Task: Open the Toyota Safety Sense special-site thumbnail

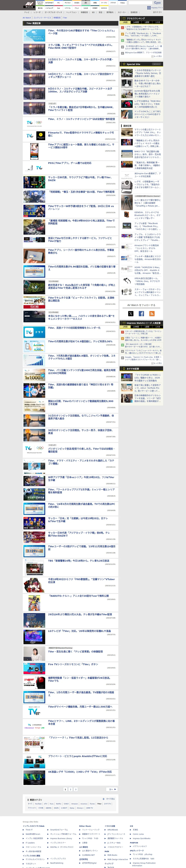Action: [x=127, y=73]
